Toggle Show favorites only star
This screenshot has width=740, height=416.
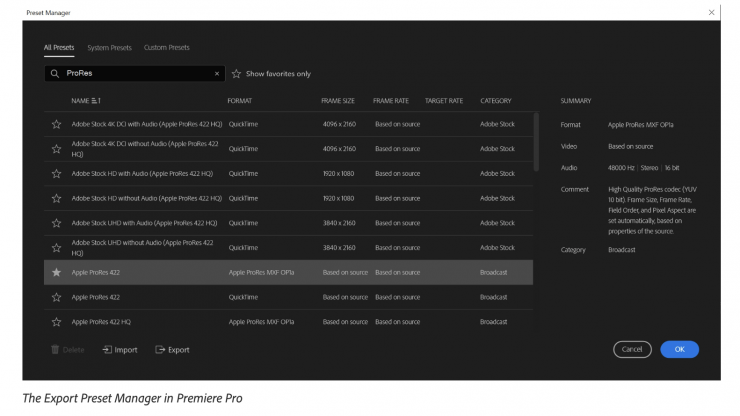coord(237,74)
